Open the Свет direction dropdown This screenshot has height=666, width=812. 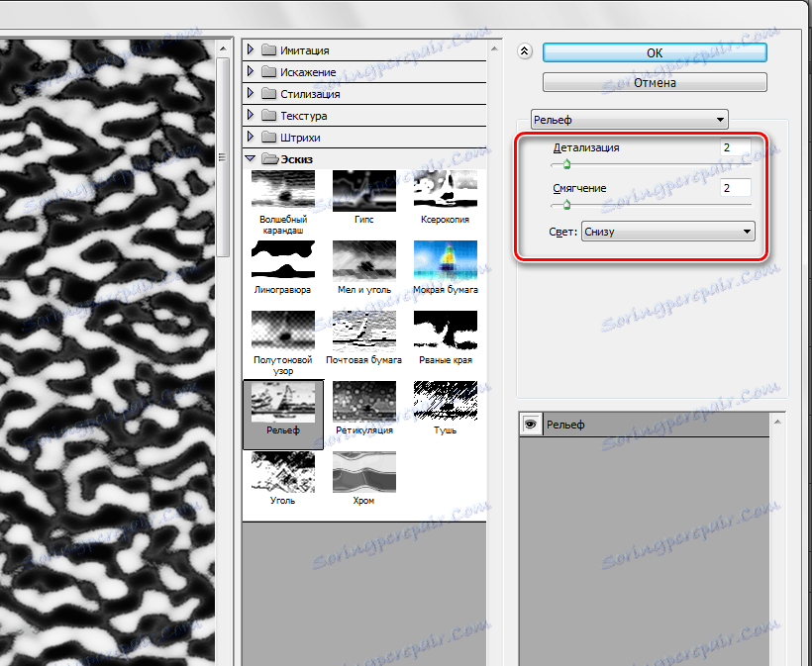pyautogui.click(x=668, y=232)
